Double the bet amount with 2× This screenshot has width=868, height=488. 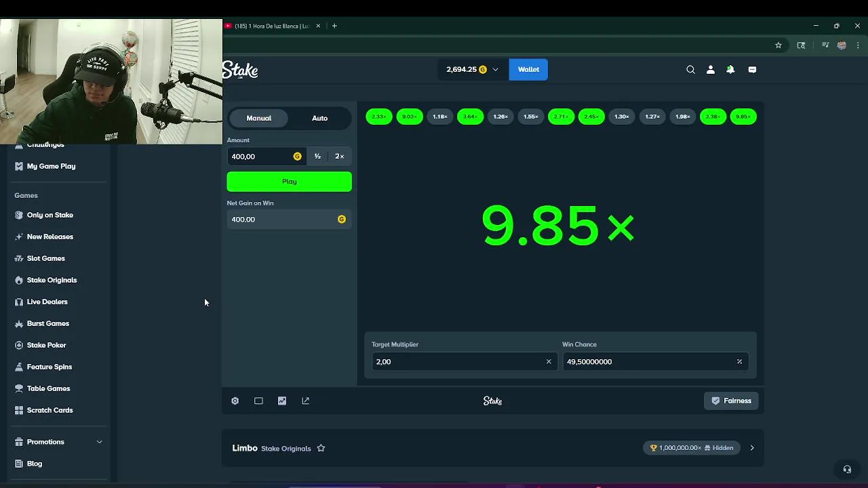[x=340, y=157]
